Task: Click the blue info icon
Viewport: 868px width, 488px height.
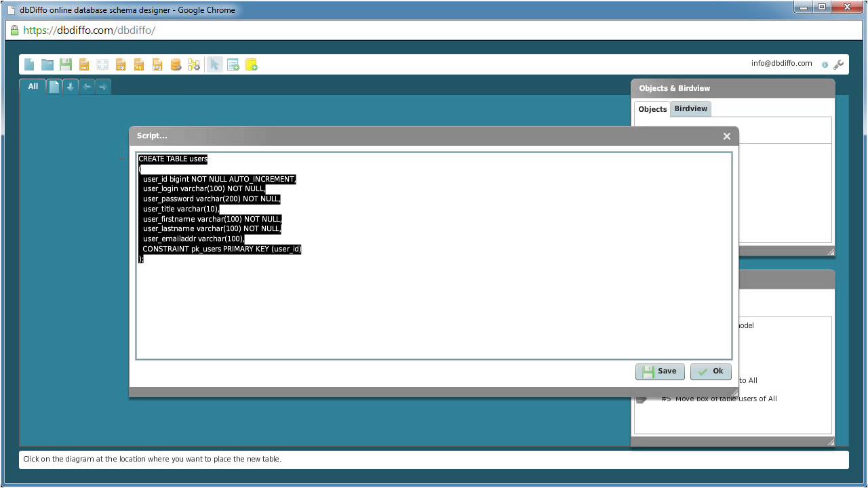Action: (825, 64)
